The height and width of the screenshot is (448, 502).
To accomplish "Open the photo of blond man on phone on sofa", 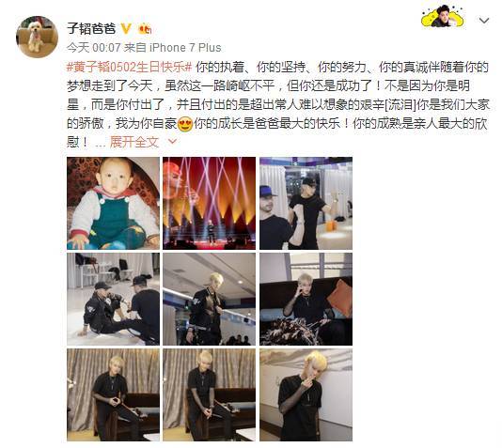I will [306, 299].
